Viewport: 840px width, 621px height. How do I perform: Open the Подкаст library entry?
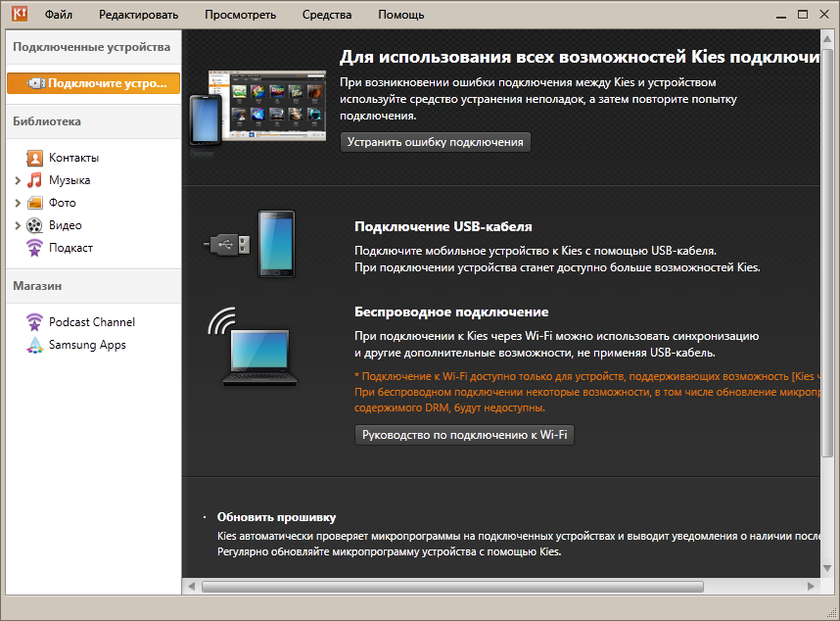coord(70,248)
